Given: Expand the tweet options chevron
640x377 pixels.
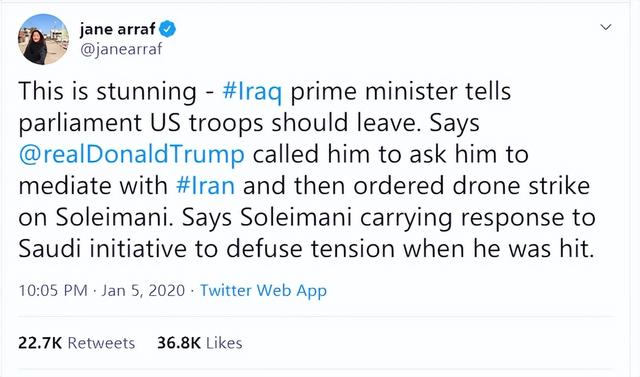Looking at the screenshot, I should pos(606,27).
